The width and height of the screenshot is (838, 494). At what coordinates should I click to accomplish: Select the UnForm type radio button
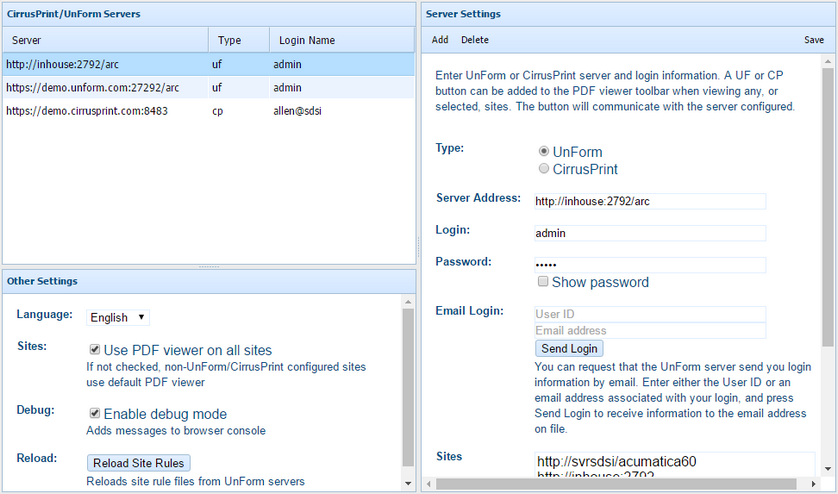(544, 151)
